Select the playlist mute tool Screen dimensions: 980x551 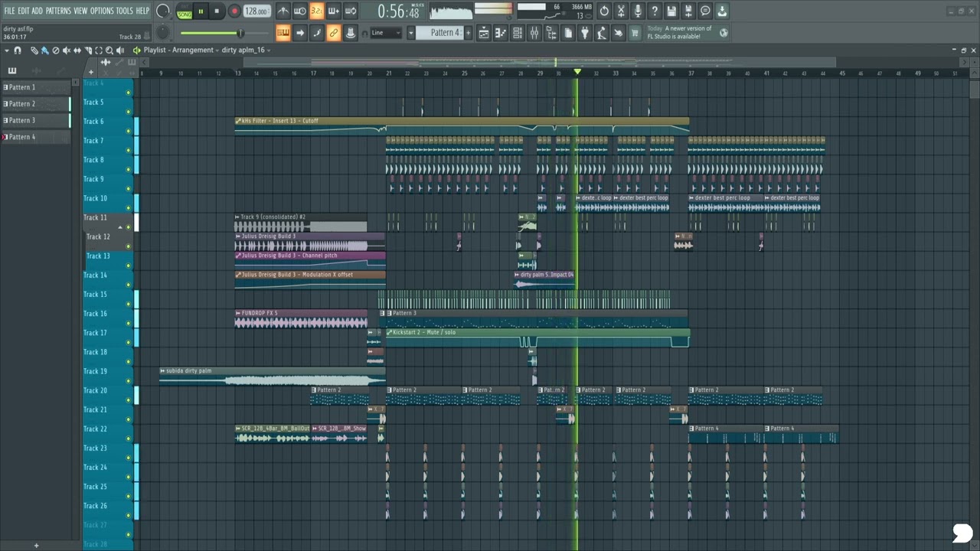[x=67, y=51]
